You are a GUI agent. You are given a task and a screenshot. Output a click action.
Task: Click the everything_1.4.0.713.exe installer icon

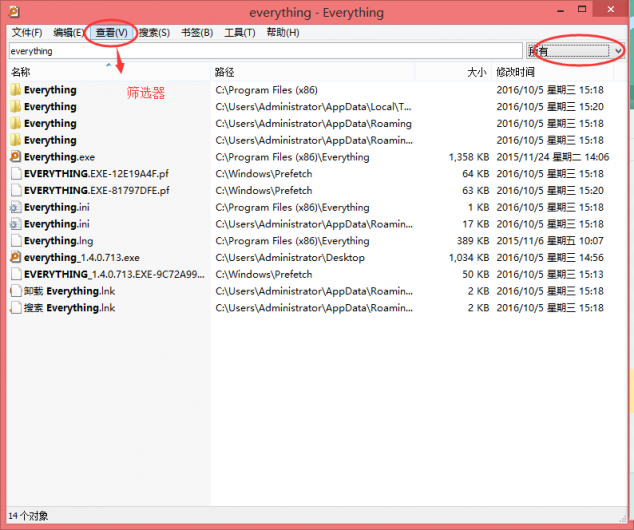tap(15, 258)
